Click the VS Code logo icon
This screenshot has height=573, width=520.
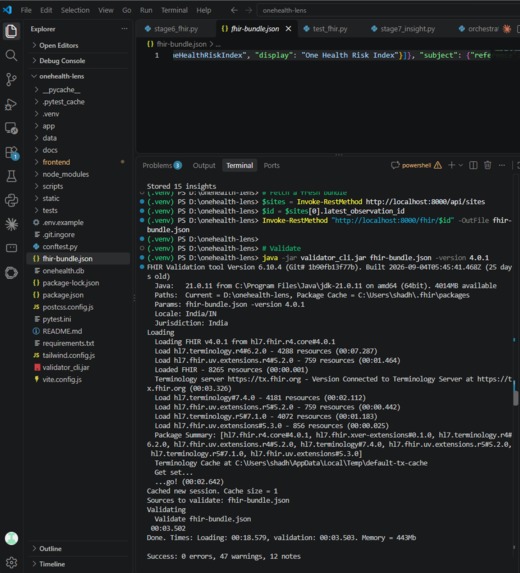click(x=7, y=10)
